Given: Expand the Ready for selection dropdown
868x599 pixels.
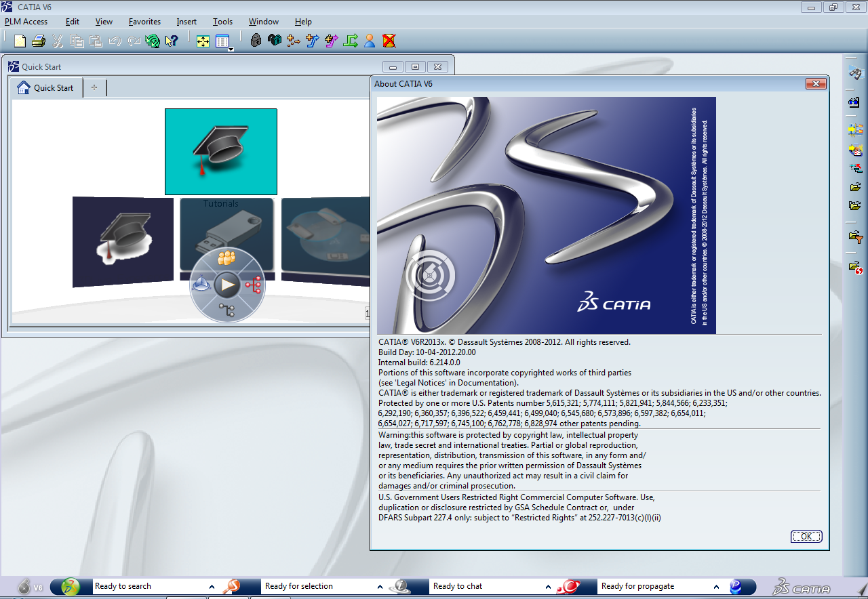Looking at the screenshot, I should click(x=380, y=587).
